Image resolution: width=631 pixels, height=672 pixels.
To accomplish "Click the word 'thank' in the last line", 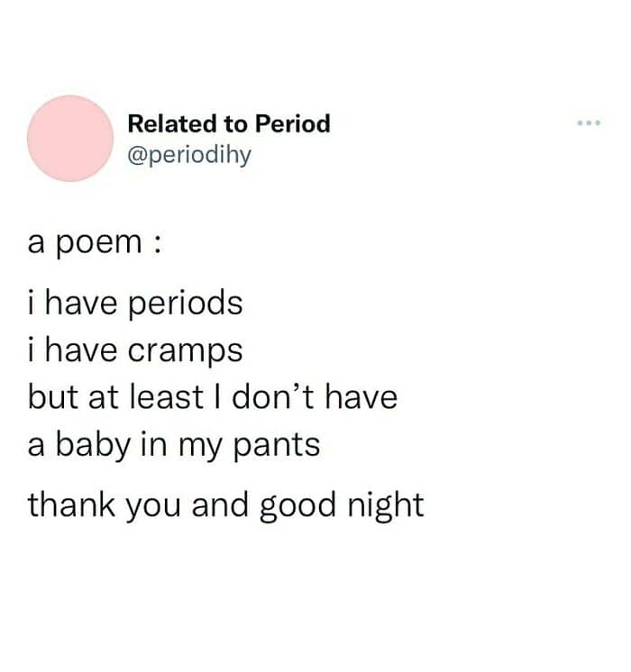I will (x=71, y=504).
